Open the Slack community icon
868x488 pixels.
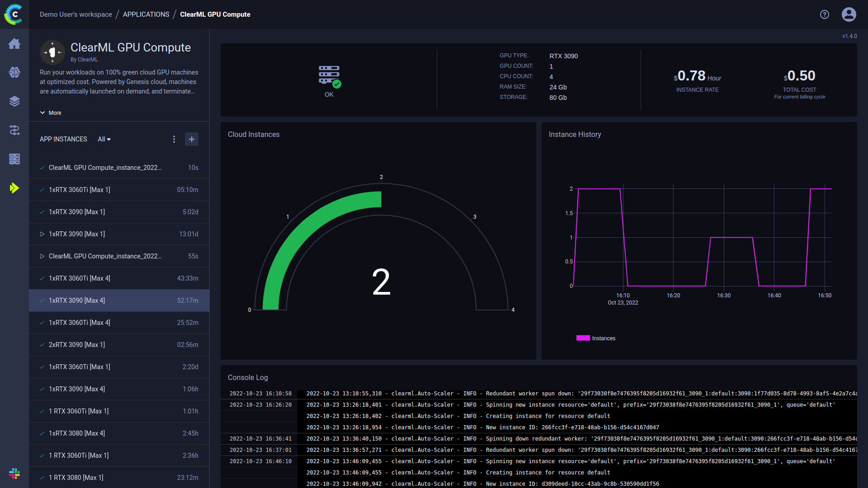pos(14,474)
